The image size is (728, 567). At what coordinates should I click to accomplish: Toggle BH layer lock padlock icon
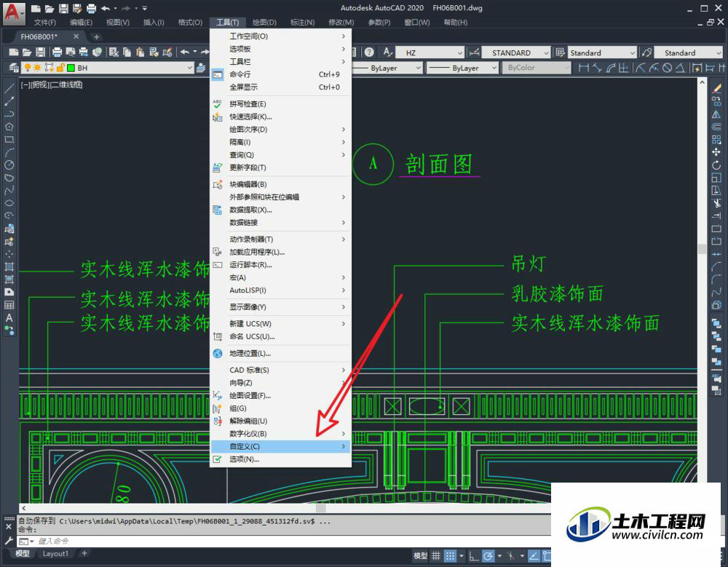point(60,68)
